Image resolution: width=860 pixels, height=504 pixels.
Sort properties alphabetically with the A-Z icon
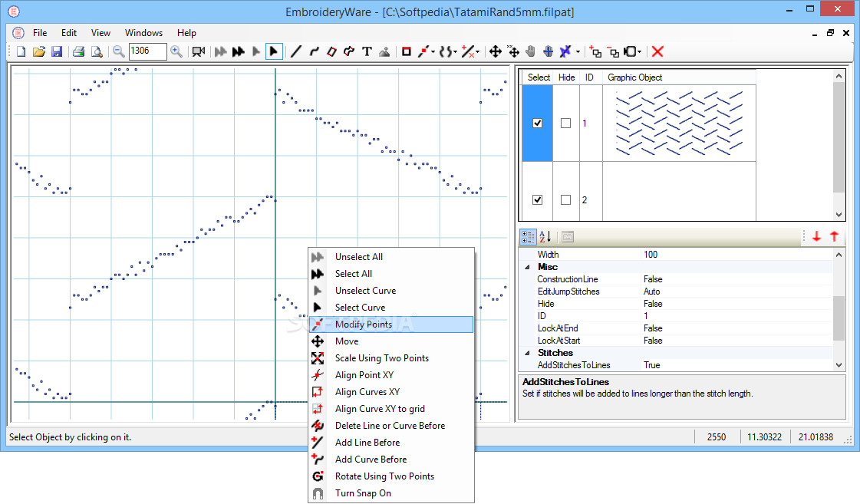[x=545, y=237]
